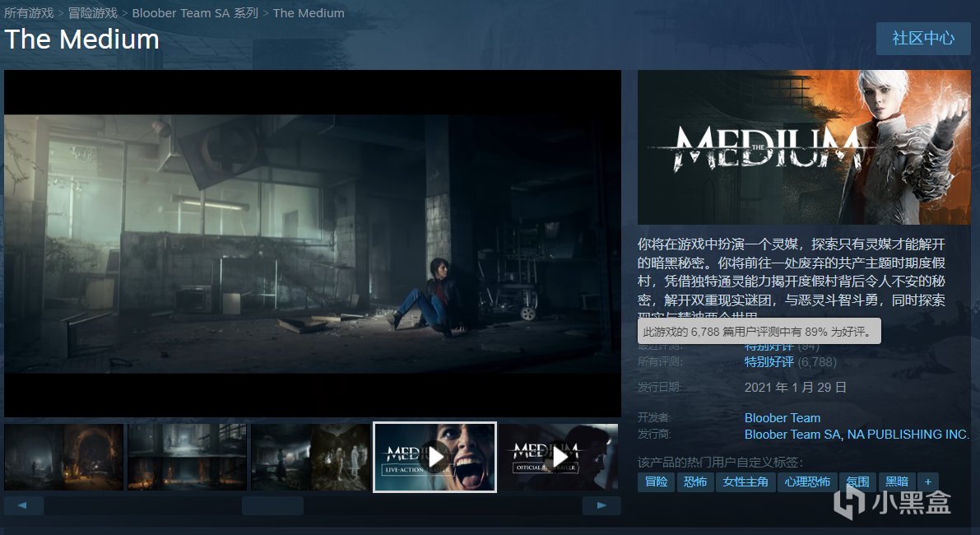Click the main game video player
The height and width of the screenshot is (535, 980).
[x=313, y=243]
